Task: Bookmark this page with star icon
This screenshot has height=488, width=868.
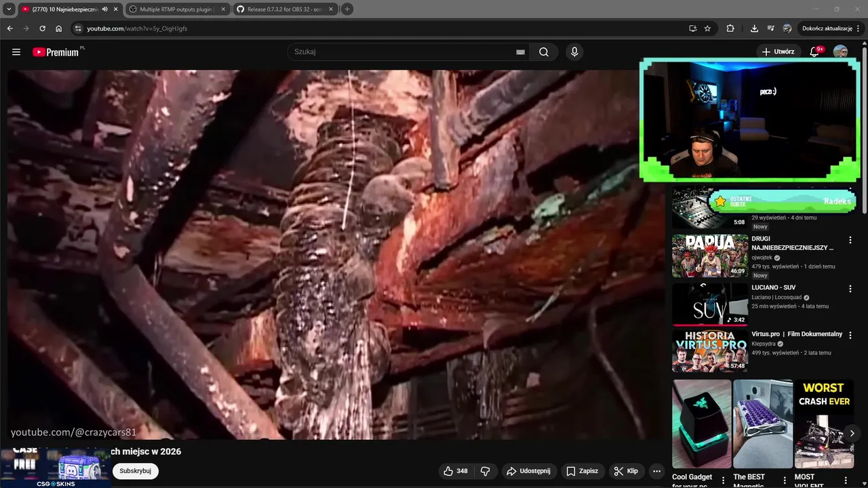Action: [707, 28]
